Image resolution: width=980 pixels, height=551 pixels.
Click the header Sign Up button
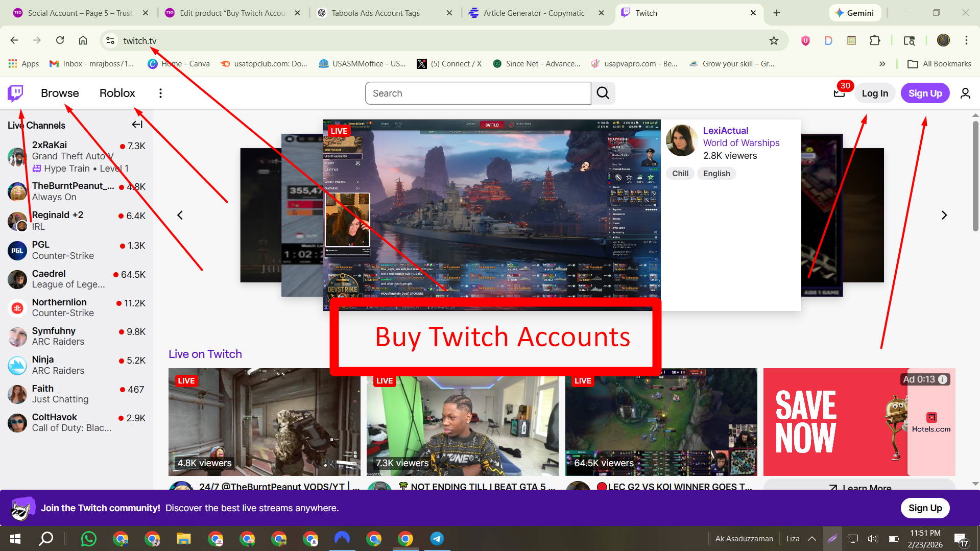pyautogui.click(x=925, y=93)
